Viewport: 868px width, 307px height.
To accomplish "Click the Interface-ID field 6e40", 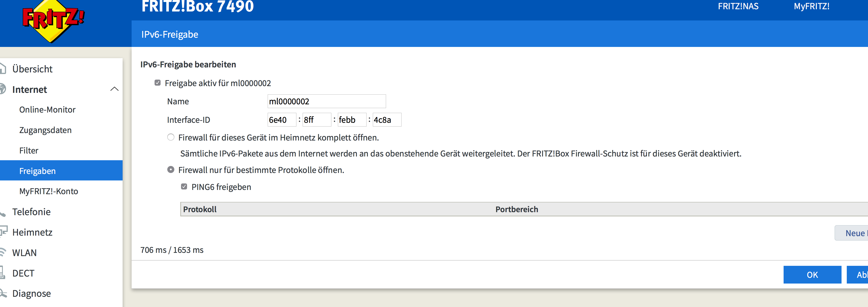I will point(282,120).
